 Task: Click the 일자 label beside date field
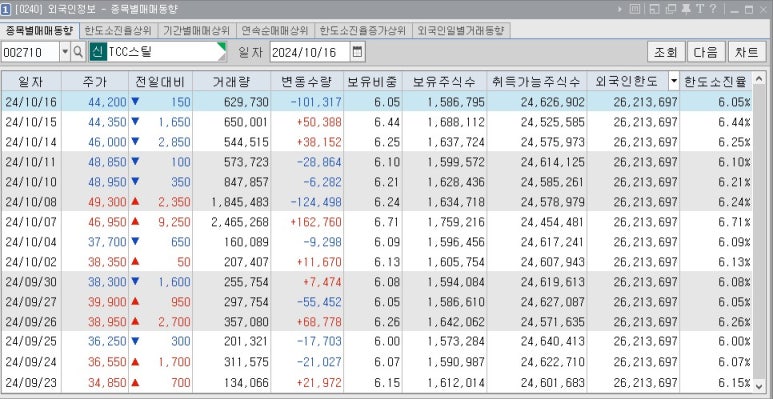coord(250,52)
